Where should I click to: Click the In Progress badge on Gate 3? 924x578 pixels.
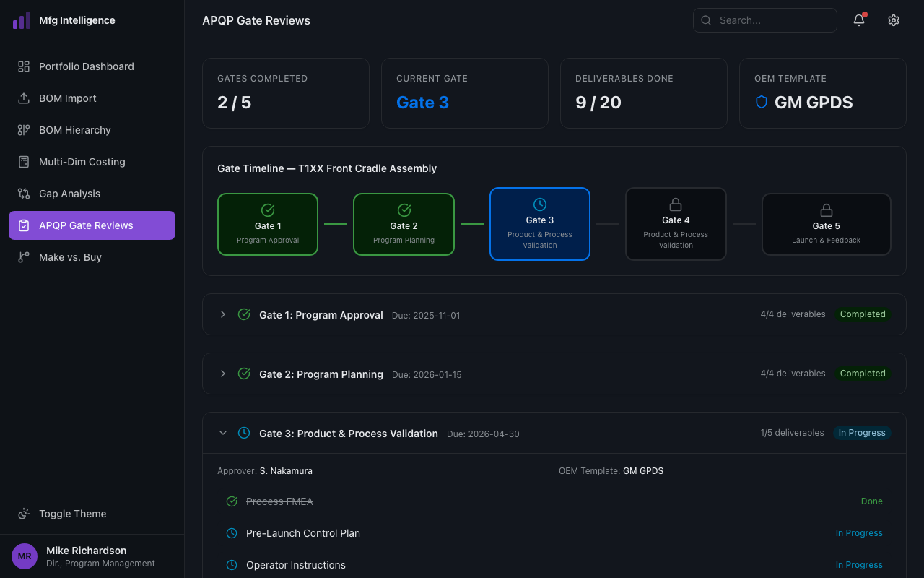pos(862,432)
